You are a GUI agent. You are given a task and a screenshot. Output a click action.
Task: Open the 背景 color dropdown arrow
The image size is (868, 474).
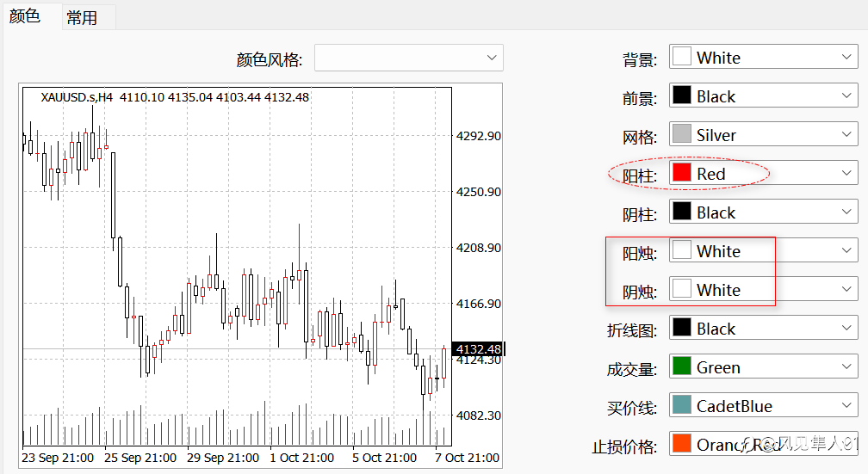pos(846,57)
